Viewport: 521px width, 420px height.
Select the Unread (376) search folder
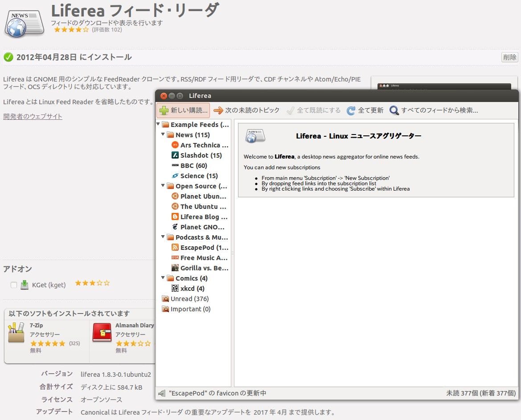click(x=193, y=299)
